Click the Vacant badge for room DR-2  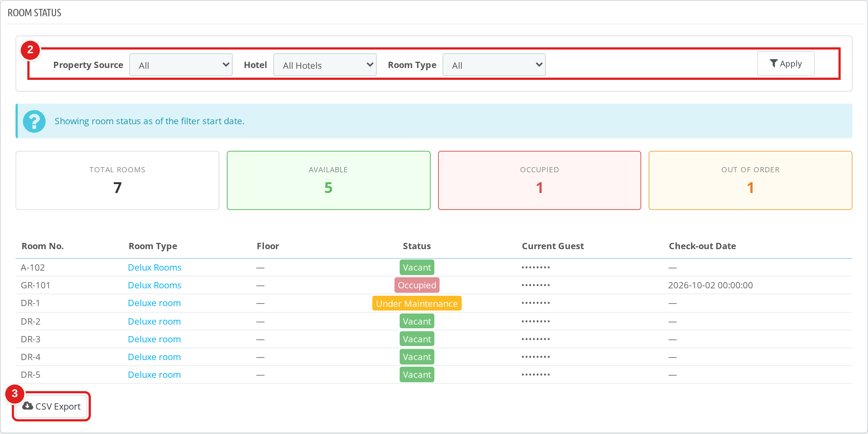click(417, 321)
